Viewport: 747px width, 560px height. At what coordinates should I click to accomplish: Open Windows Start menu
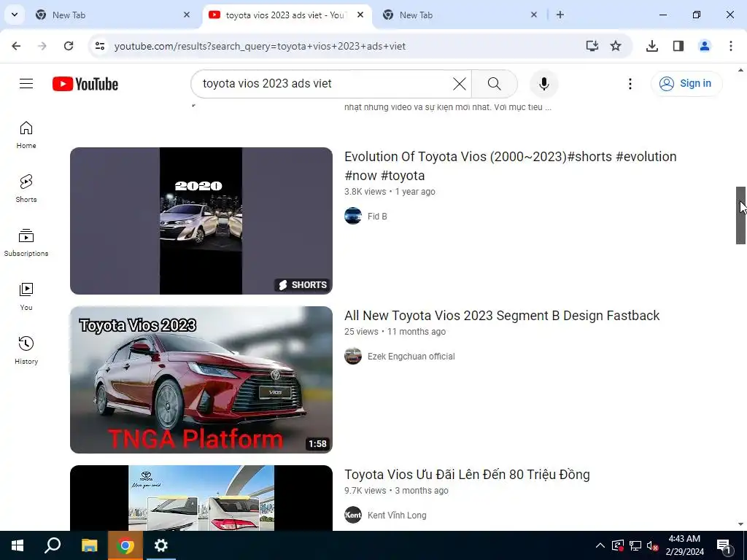click(18, 545)
